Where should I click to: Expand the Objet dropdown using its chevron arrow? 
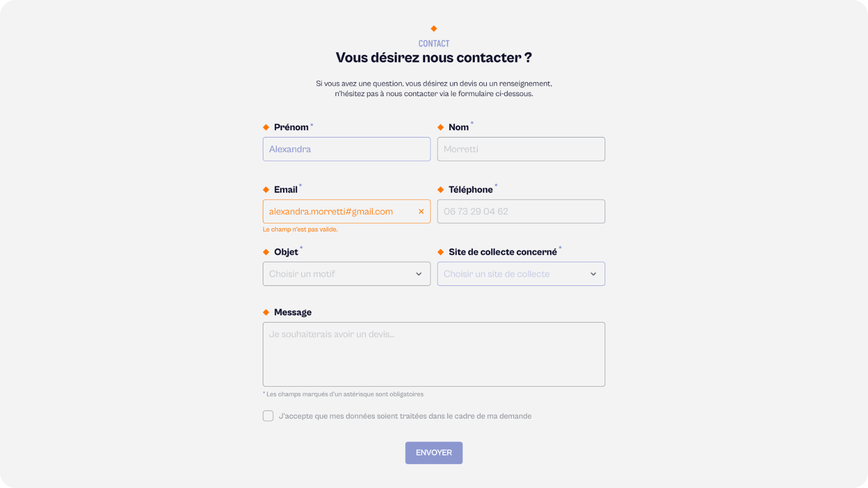click(x=418, y=274)
